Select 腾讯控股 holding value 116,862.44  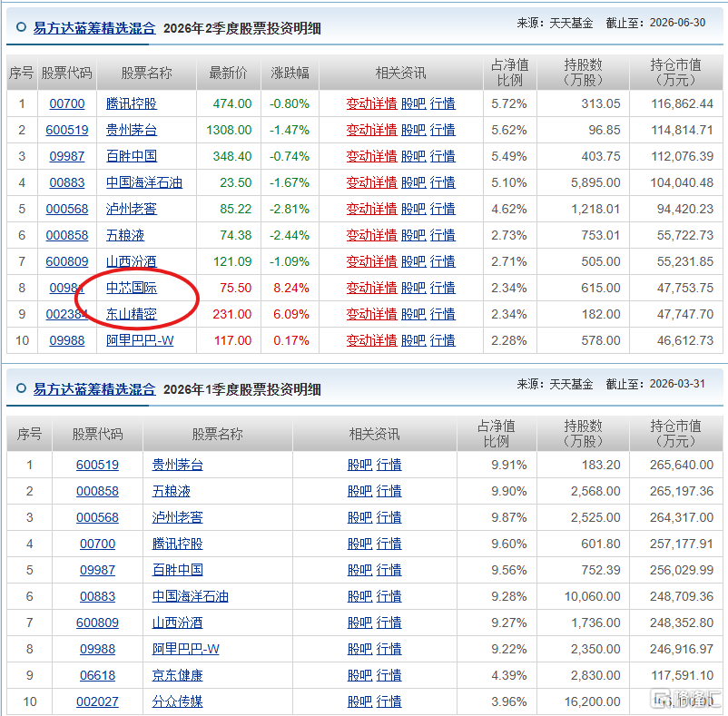(682, 103)
